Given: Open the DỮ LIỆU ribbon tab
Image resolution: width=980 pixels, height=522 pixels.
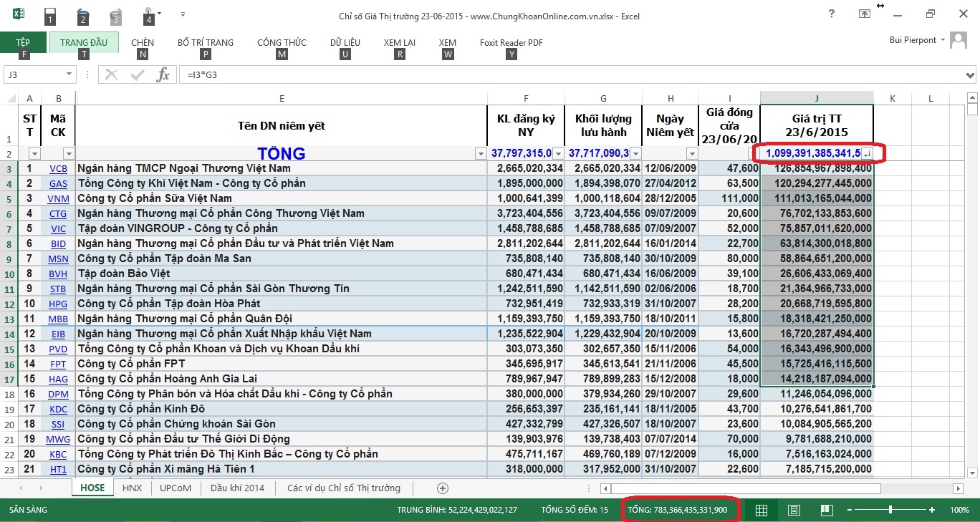Looking at the screenshot, I should tap(345, 42).
